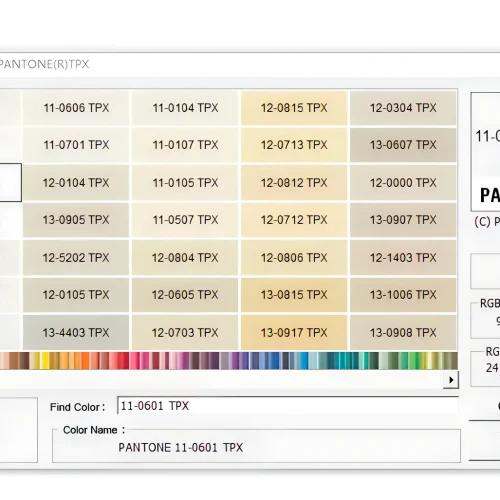Select the 12-5202 TPX color
Image resolution: width=500 pixels, height=500 pixels.
point(76,258)
